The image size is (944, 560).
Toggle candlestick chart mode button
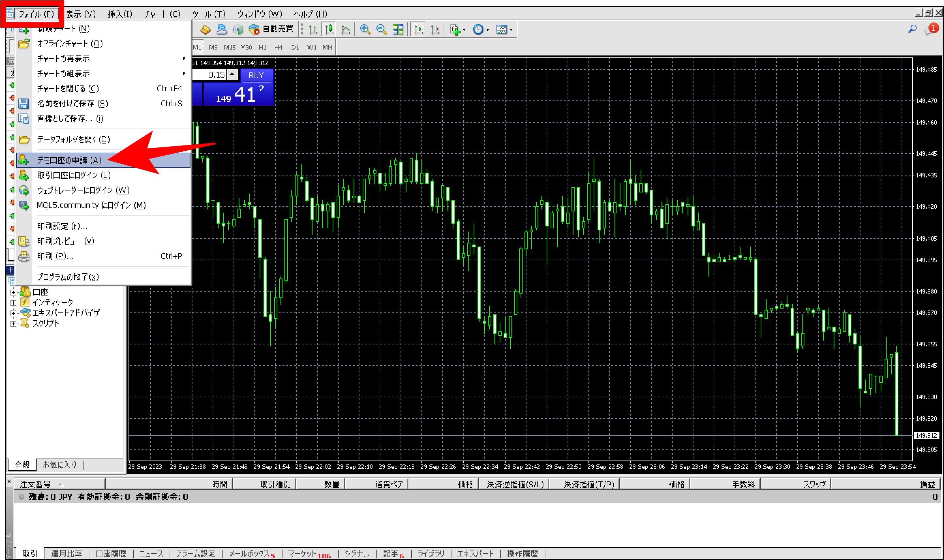click(329, 29)
